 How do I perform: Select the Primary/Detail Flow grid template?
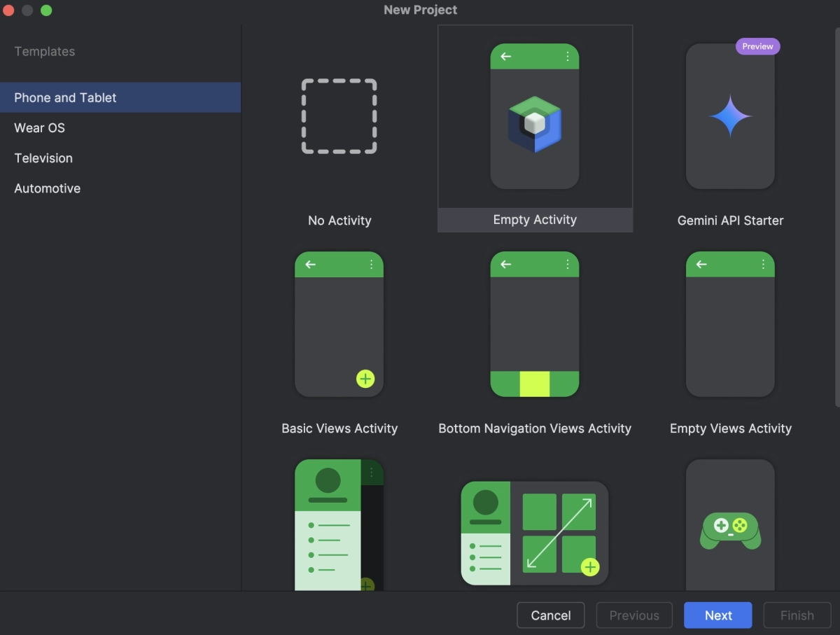tap(534, 532)
